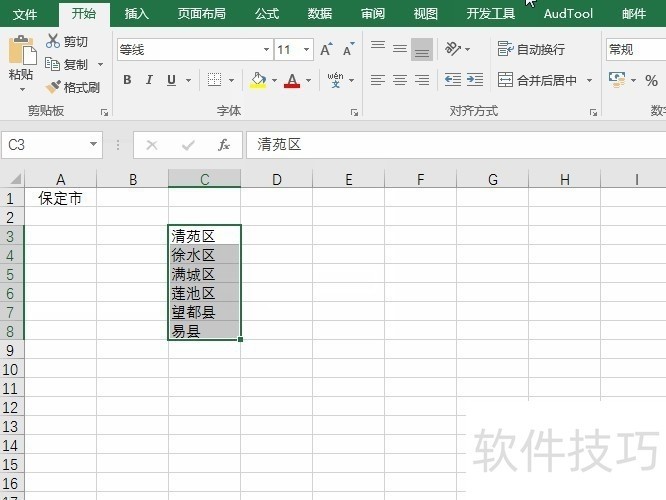Align text to bottom of cell
The image size is (666, 500).
[x=422, y=49]
